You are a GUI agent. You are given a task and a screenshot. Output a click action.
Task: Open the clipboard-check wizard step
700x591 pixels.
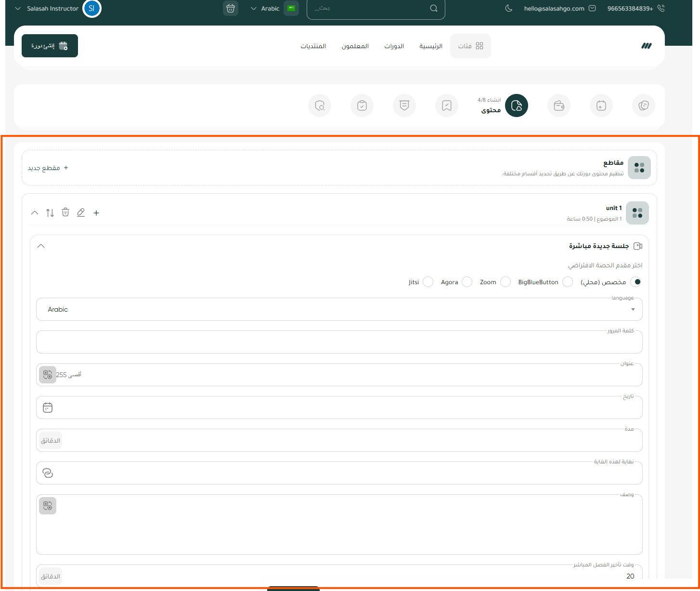pos(362,105)
